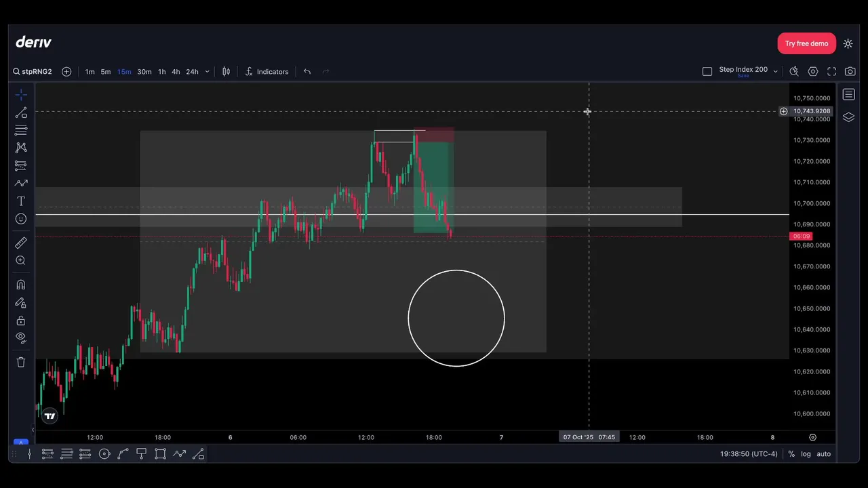Grab the favorites toolbar handle dots
The height and width of the screenshot is (488, 868).
point(14,454)
